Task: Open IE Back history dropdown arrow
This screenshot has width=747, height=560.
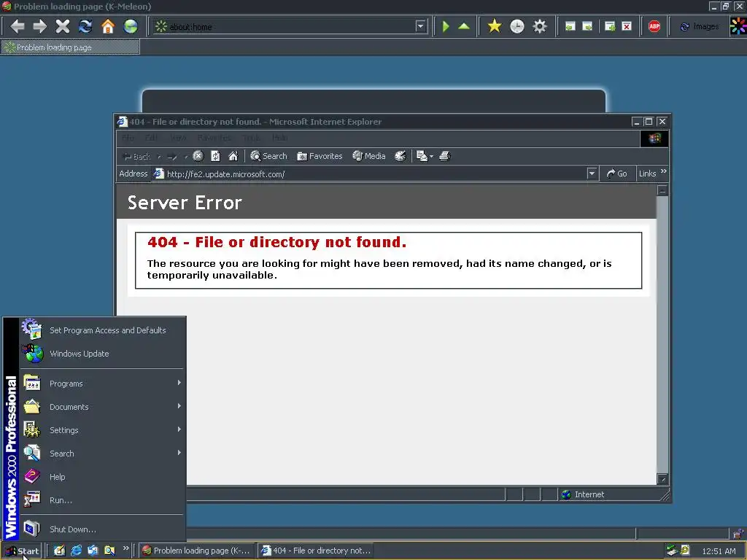Action: pyautogui.click(x=158, y=156)
